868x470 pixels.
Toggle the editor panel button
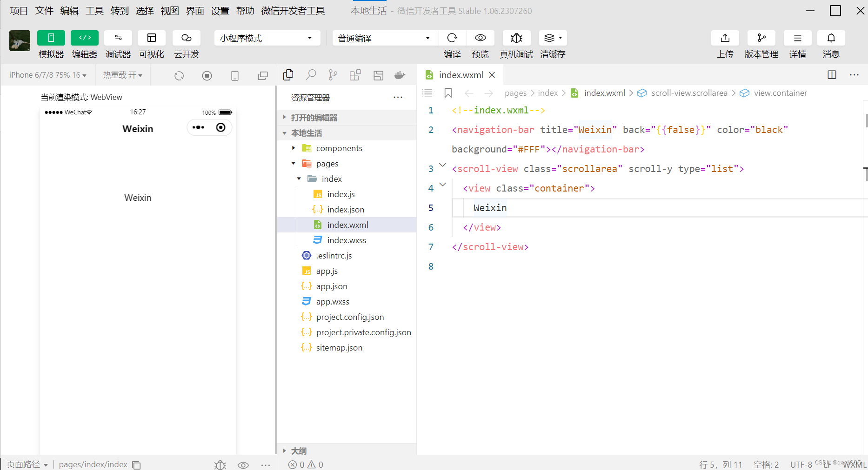click(x=85, y=38)
